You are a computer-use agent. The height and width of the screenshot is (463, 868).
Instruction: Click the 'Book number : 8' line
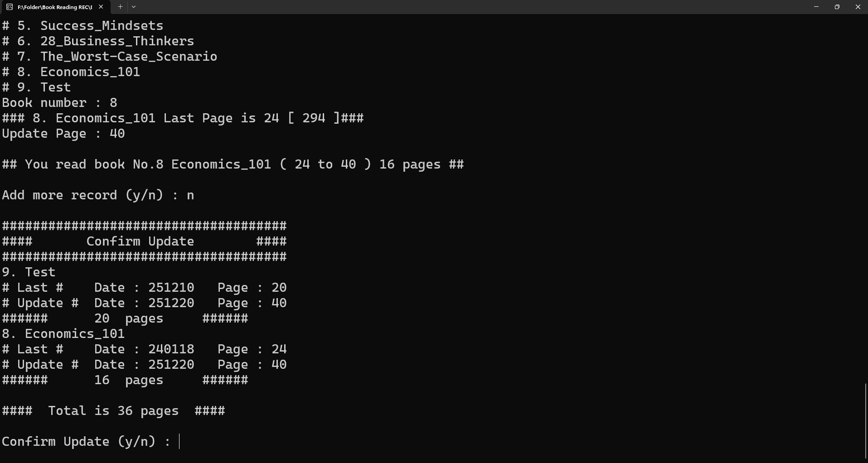click(x=60, y=103)
